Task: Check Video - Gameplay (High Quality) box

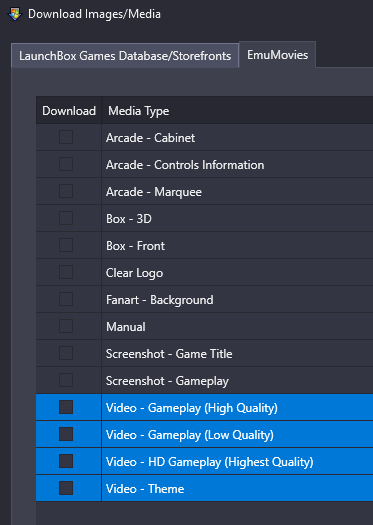Action: click(x=66, y=407)
